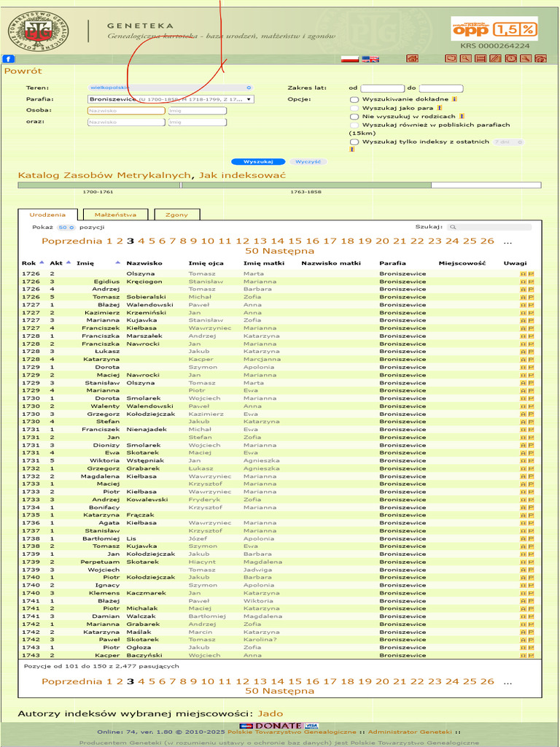
Task: Focus the oraz Nazwisko input field
Action: (x=126, y=122)
